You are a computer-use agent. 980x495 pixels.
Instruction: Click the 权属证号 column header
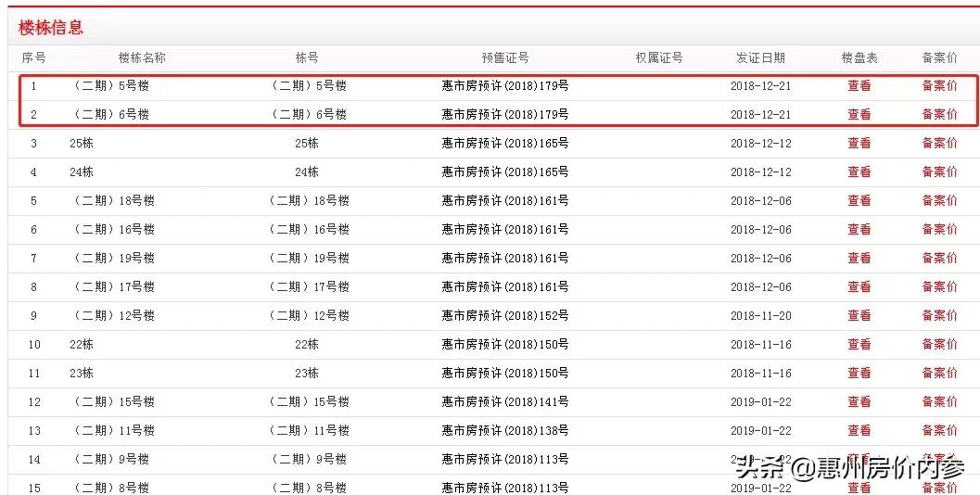(659, 57)
